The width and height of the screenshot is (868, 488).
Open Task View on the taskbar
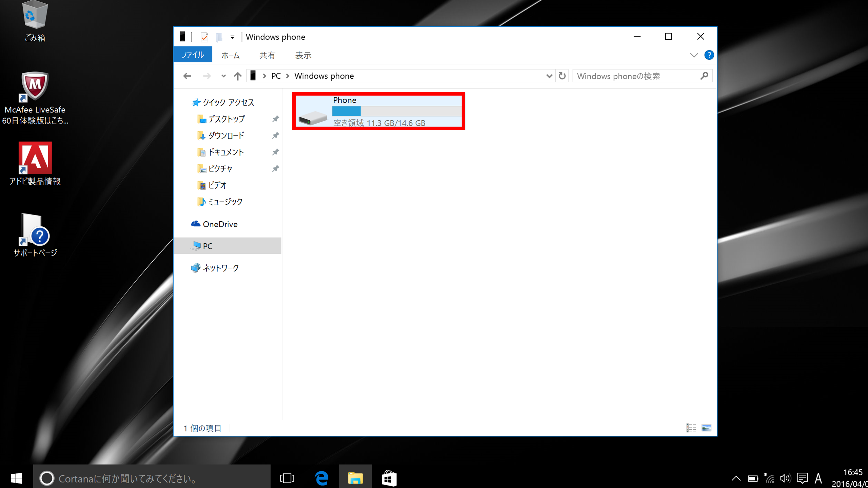point(287,478)
